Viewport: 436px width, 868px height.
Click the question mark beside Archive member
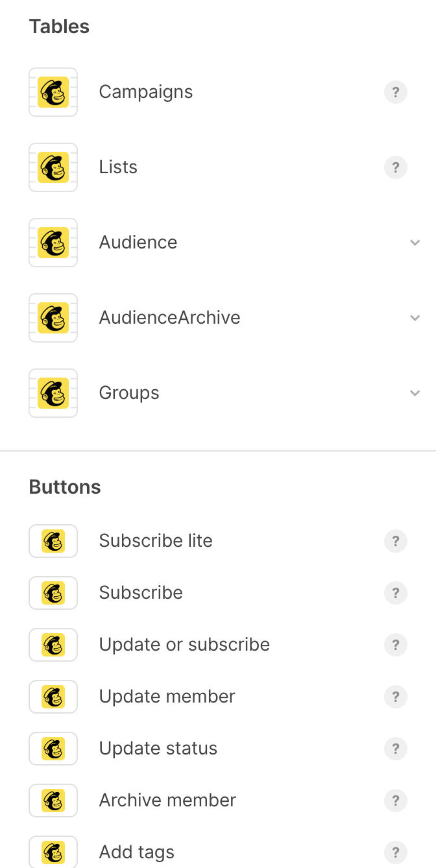click(x=396, y=801)
